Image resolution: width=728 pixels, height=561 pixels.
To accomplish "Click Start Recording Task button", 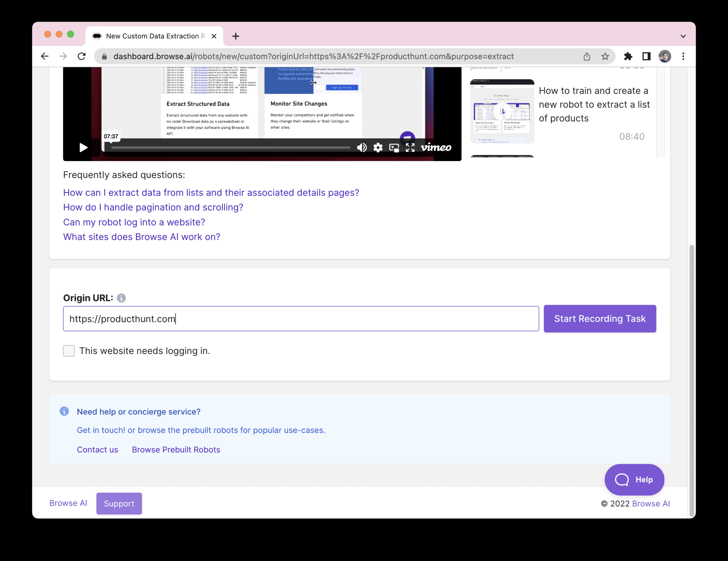I will point(600,318).
